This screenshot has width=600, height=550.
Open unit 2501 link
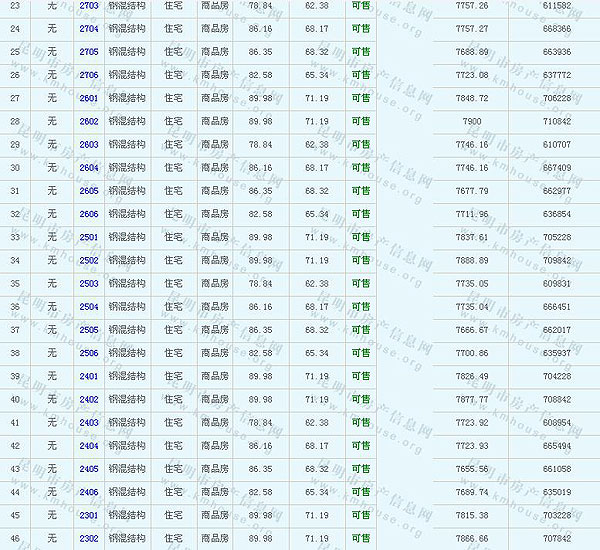tap(88, 237)
